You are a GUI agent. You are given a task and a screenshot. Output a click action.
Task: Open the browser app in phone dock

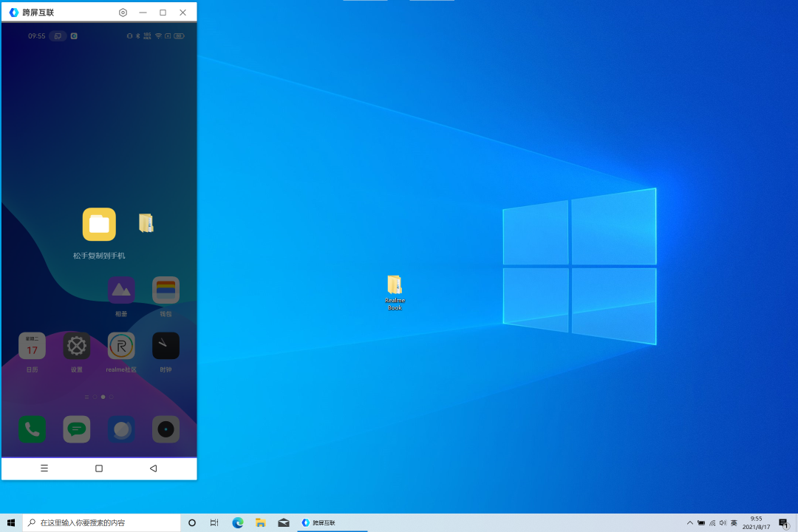point(121,429)
